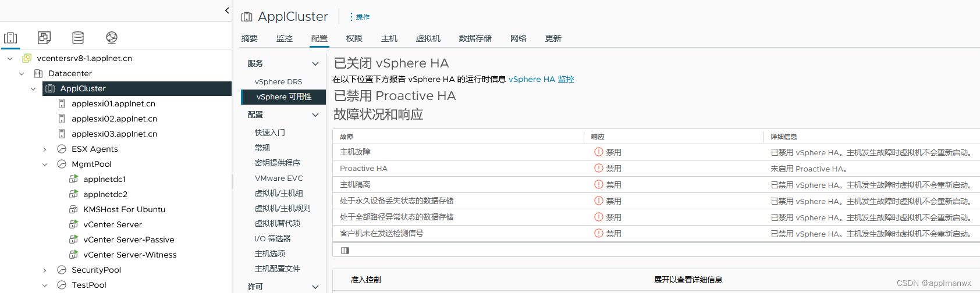980x293 pixels.
Task: Switch to the 数据存储 tab
Action: (475, 38)
